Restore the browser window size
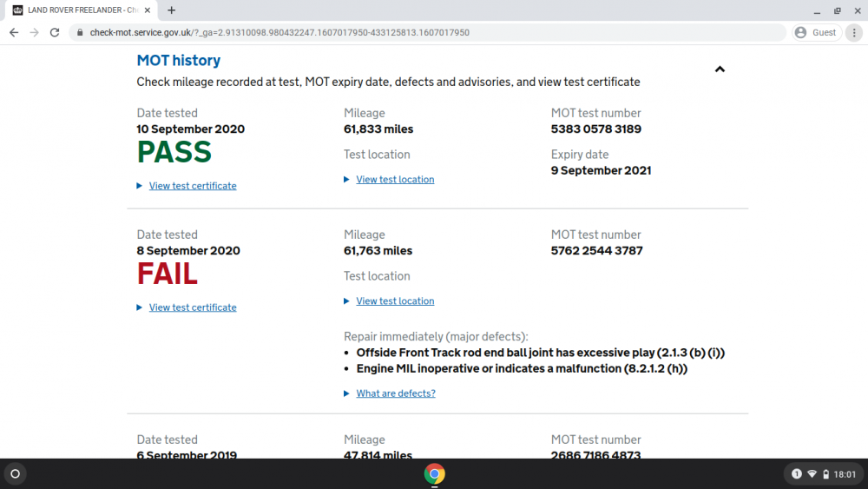This screenshot has width=868, height=489. [837, 10]
